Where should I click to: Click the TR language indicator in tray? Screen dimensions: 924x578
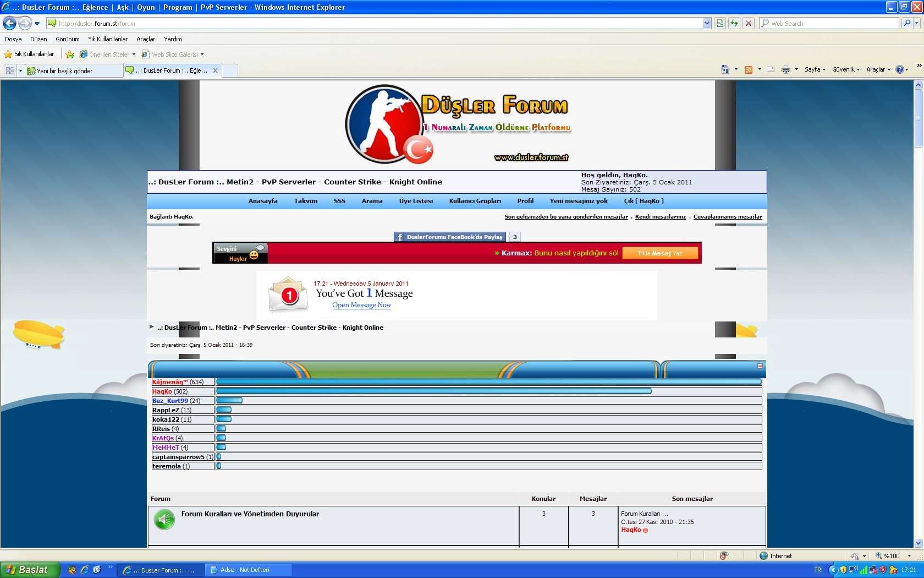pyautogui.click(x=817, y=570)
